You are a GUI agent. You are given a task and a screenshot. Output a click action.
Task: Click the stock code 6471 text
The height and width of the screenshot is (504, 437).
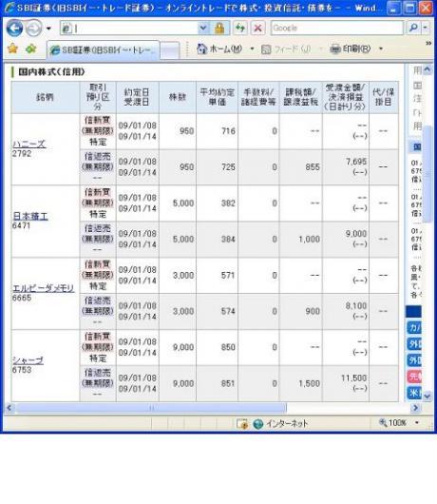(x=21, y=225)
